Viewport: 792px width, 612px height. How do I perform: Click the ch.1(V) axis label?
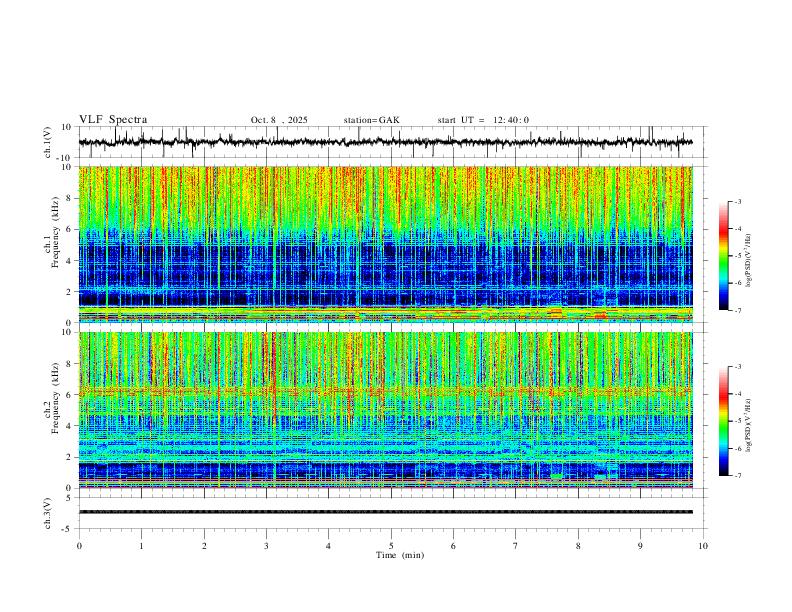48,142
